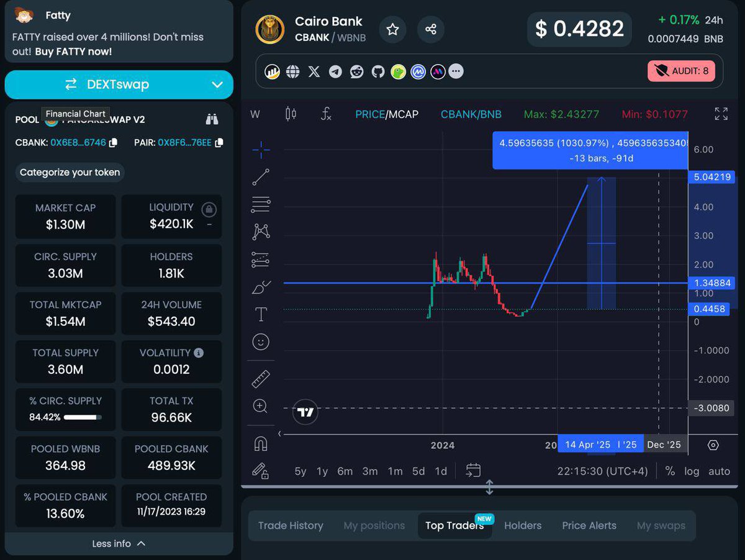This screenshot has width=745, height=560.
Task: Open the Trade History tab
Action: coord(291,525)
